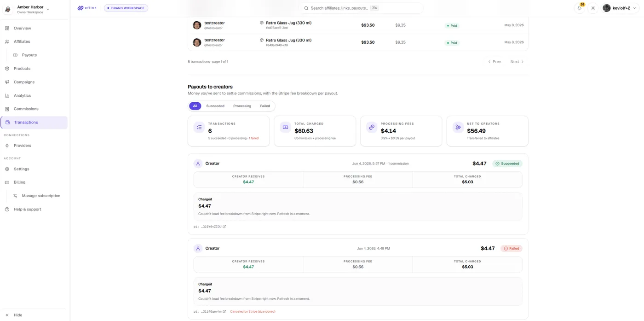The height and width of the screenshot is (321, 644).
Task: Click product ID #e49a7940-cf9
Action: (276, 45)
